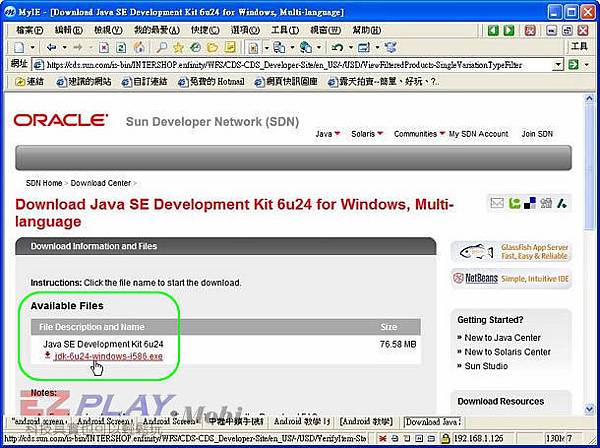Click the Oracle logo
Viewport: 600px width, 448px height.
point(60,120)
